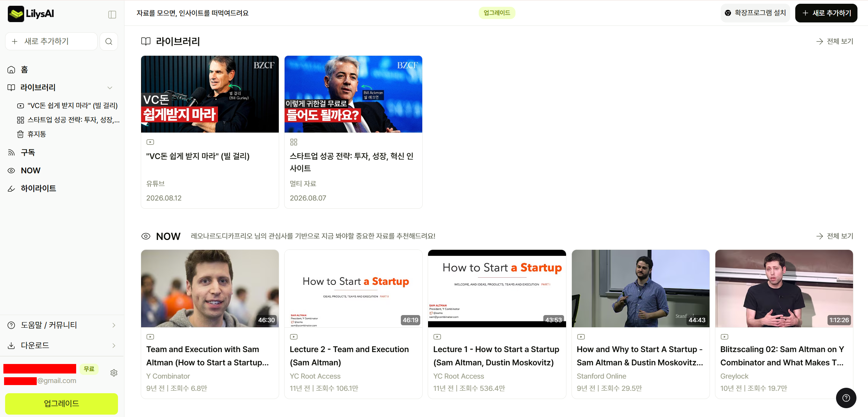Click the green 업그레이드 button in sidebar
Viewport: 868px width, 417px height.
(x=62, y=404)
